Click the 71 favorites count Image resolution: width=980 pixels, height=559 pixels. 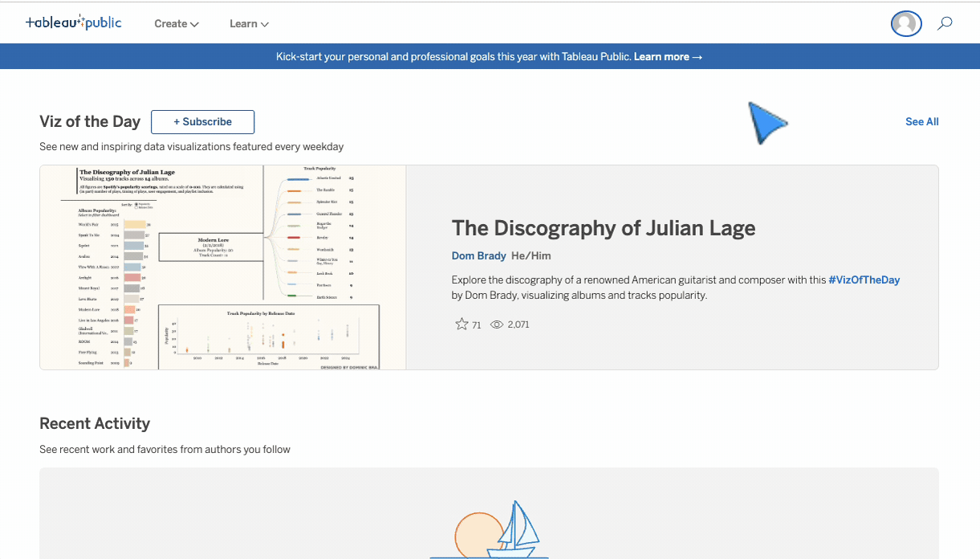[477, 324]
